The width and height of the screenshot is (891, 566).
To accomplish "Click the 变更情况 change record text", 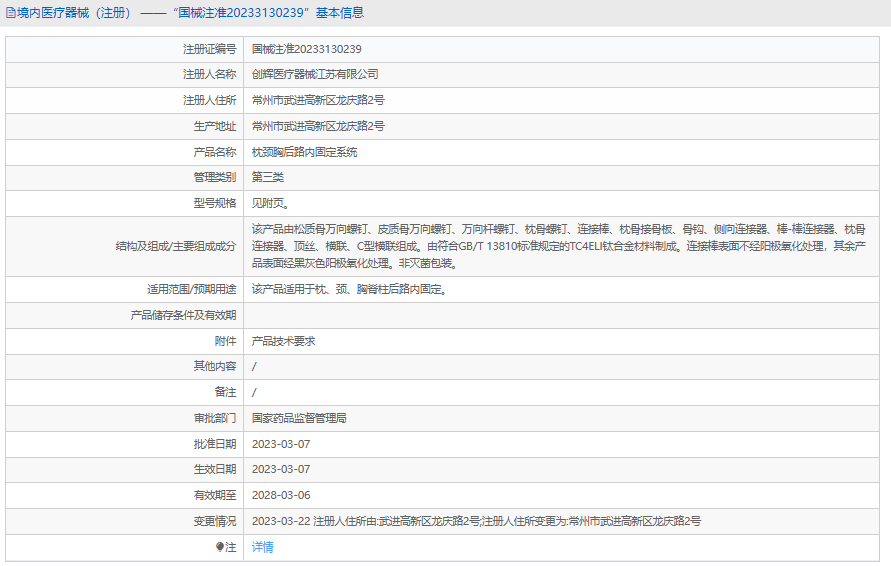I will [476, 521].
